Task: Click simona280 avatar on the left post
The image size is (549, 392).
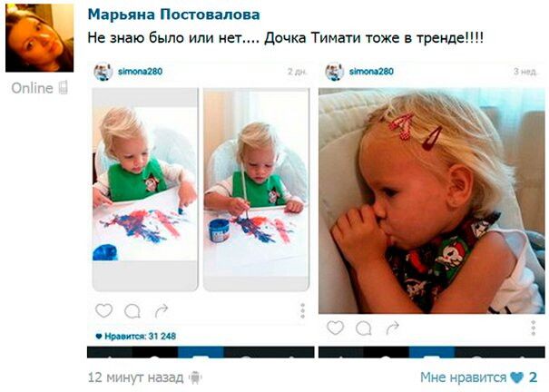Action: [103, 72]
